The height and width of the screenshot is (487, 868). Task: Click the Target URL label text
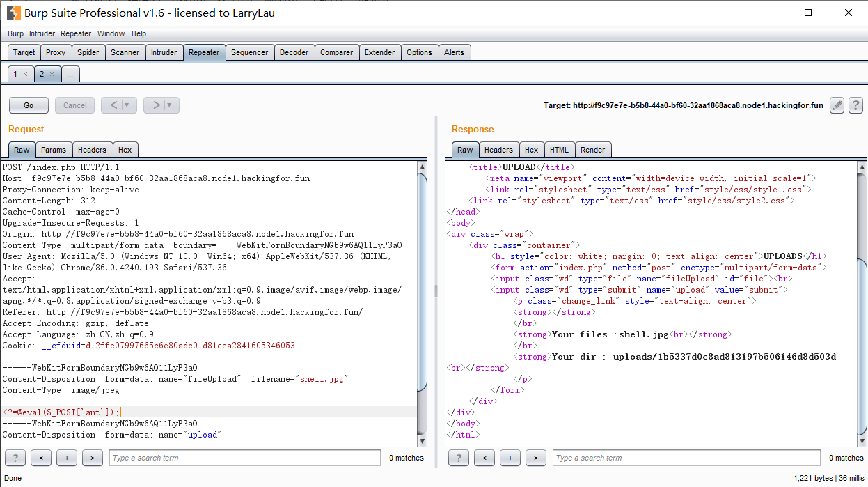[x=684, y=106]
